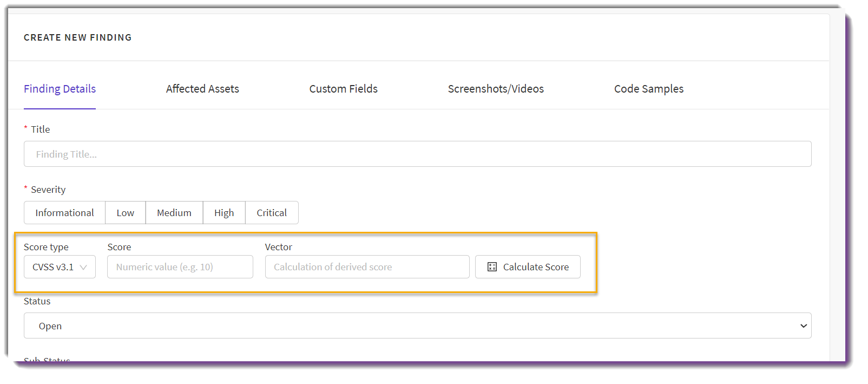The width and height of the screenshot is (868, 384).
Task: Select the Finding Details tab
Action: [x=60, y=89]
